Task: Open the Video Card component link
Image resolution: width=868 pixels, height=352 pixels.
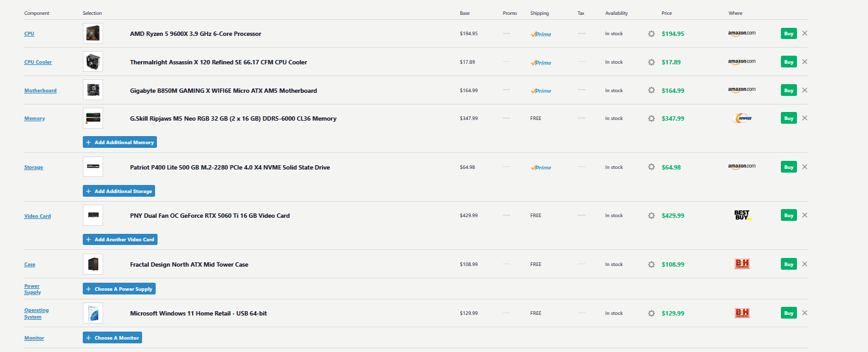Action: point(38,216)
